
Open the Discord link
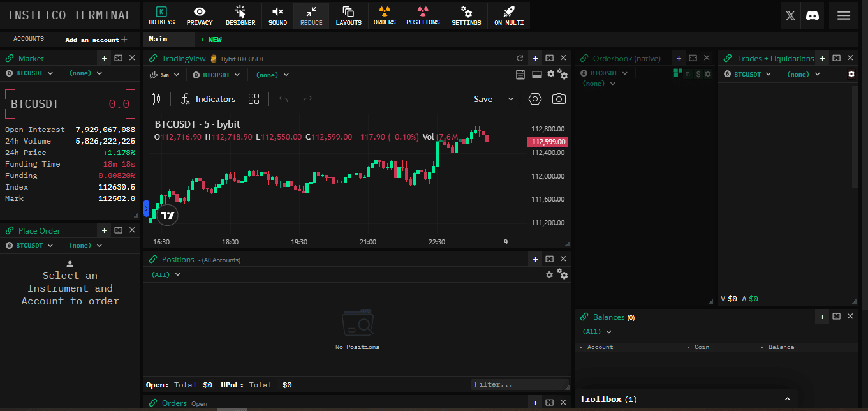click(813, 16)
